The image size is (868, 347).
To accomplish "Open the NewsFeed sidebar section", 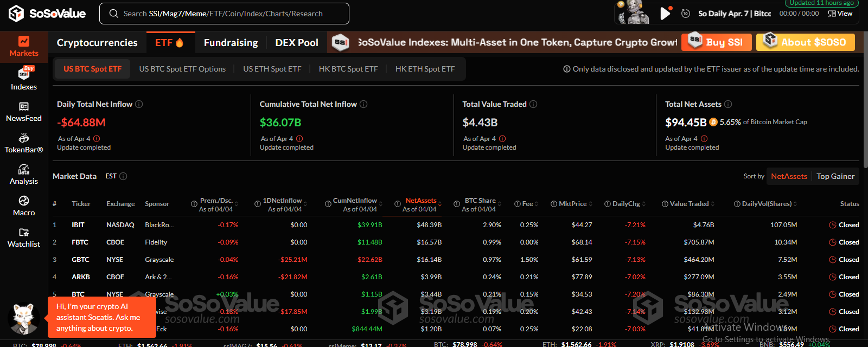I will [24, 112].
